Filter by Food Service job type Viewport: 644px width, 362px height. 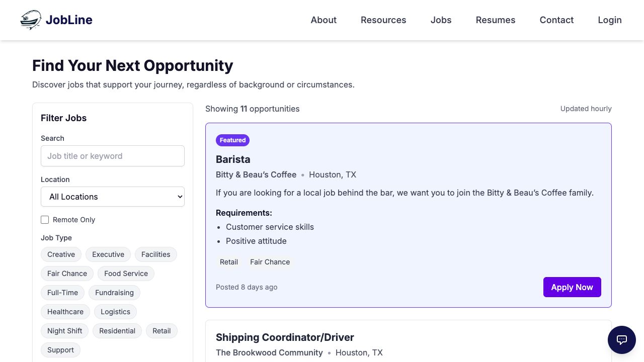126,274
